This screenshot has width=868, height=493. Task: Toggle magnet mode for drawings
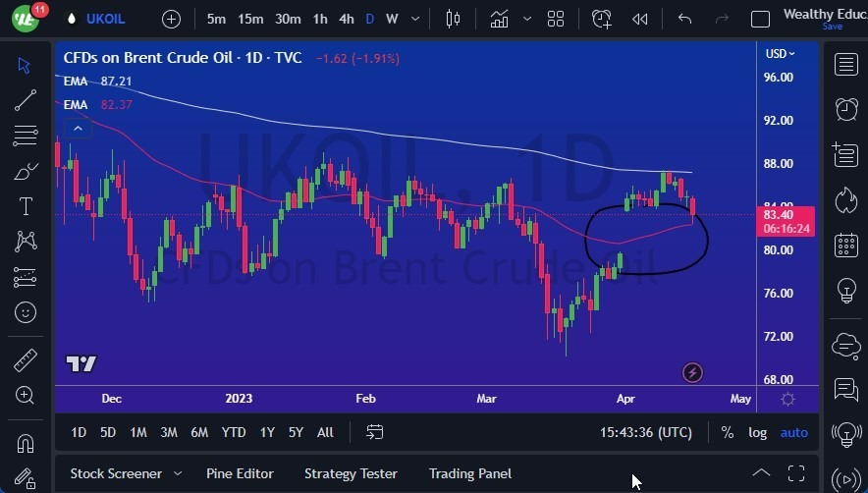26,444
